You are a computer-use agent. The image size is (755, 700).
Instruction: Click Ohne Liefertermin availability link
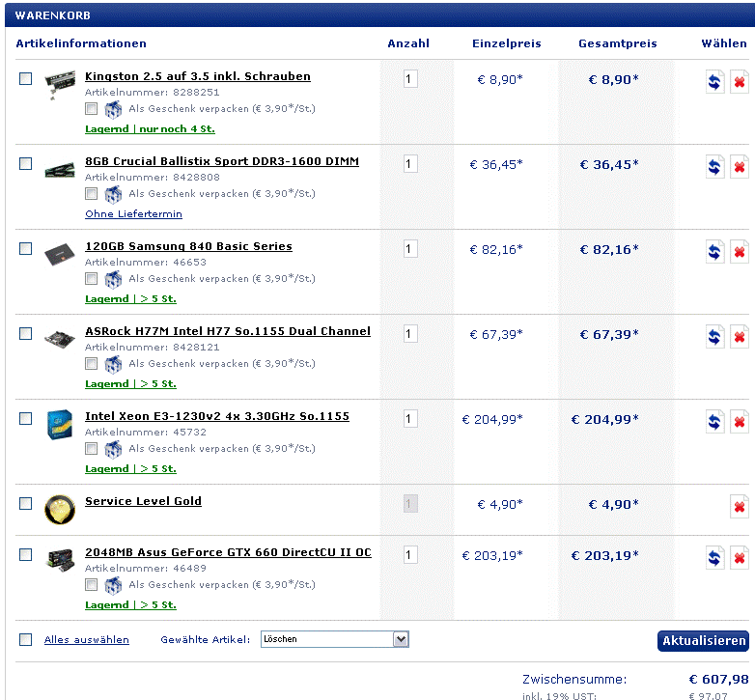coord(134,213)
